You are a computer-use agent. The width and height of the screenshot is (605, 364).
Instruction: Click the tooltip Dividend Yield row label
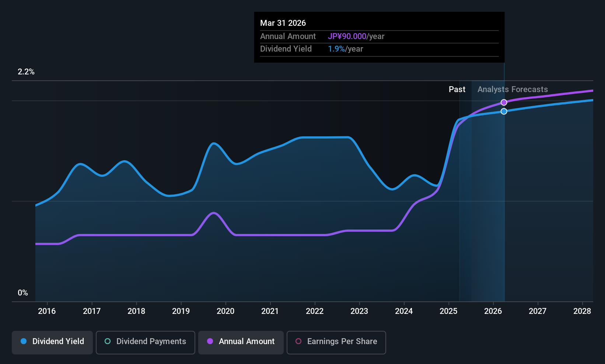click(x=286, y=49)
